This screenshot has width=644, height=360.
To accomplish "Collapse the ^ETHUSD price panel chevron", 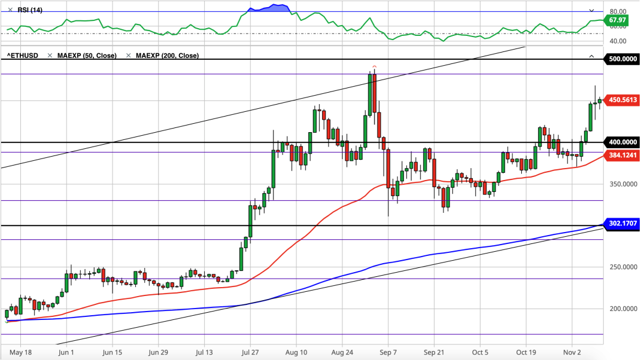I will coord(591,56).
